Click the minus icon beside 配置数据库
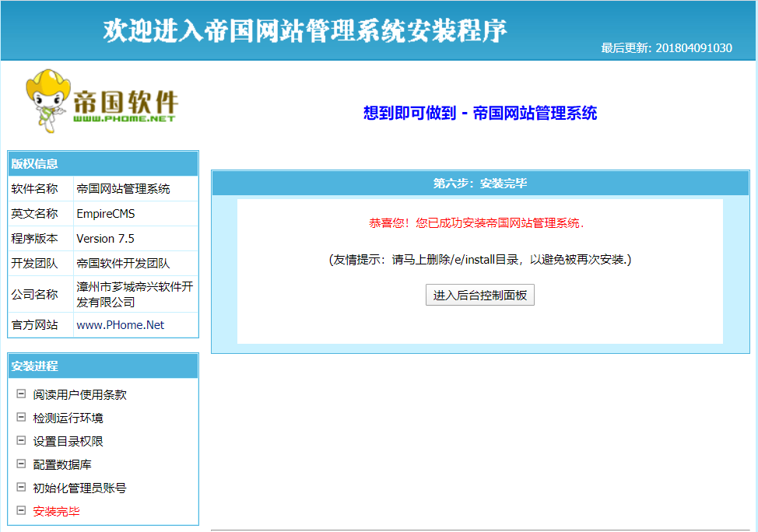758x532 pixels. click(21, 464)
